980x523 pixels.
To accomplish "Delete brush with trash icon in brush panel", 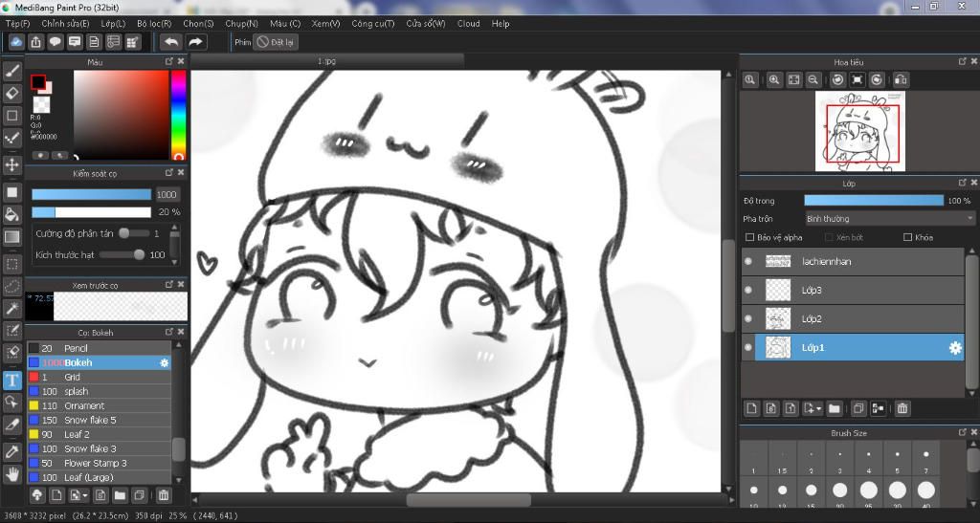I will click(163, 495).
